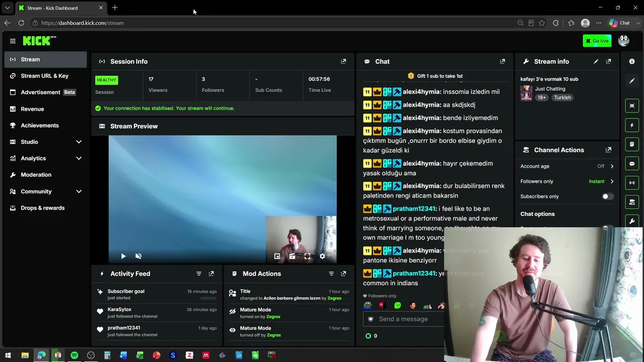This screenshot has height=362, width=644.
Task: Click the pencil edit icon in the right toolbar
Action: (x=632, y=80)
